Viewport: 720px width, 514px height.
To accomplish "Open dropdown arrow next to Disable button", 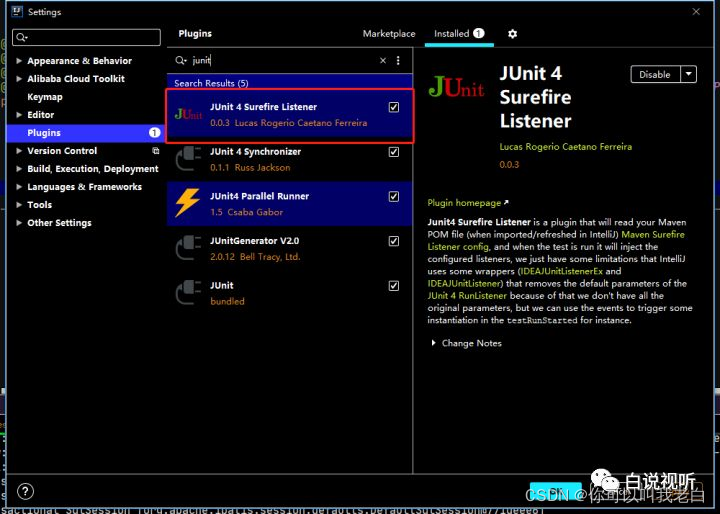I will 688,74.
